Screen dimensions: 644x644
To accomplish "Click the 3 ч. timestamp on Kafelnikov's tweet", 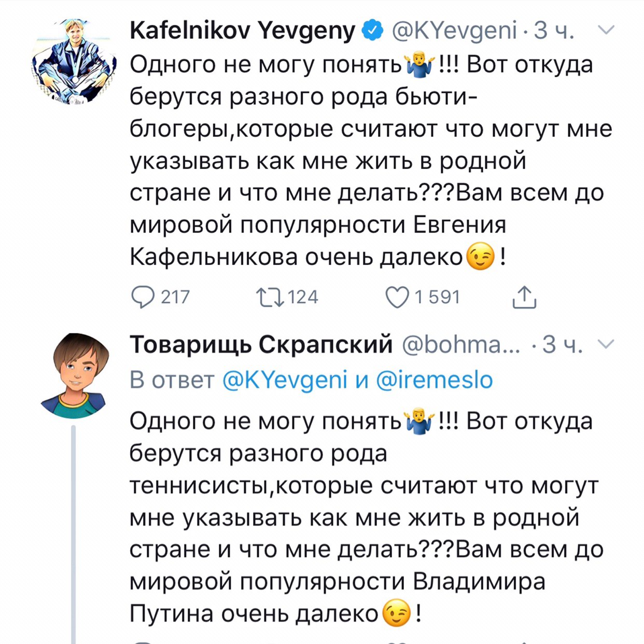I will click(x=554, y=31).
